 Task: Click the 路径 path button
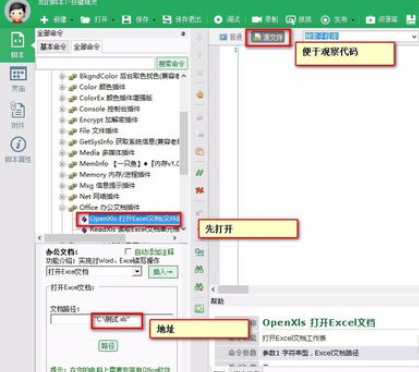click(x=108, y=346)
